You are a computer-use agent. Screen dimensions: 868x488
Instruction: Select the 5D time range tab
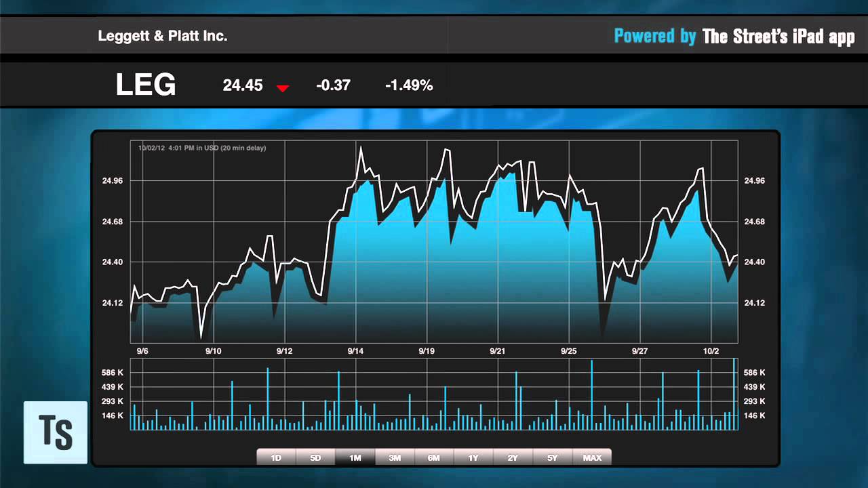pos(316,457)
